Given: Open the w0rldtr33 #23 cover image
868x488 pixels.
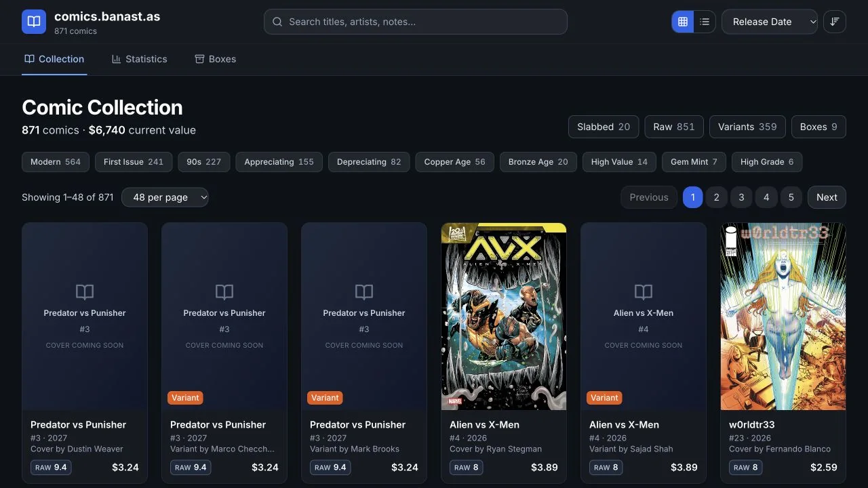Looking at the screenshot, I should 783,317.
